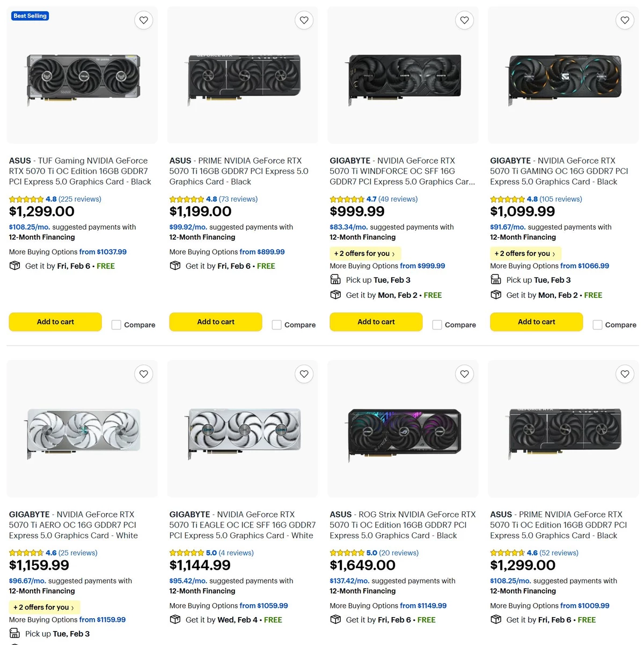
Task: Click the shipping box icon beside Get it by Wed, Feb 4
Action: (x=175, y=619)
